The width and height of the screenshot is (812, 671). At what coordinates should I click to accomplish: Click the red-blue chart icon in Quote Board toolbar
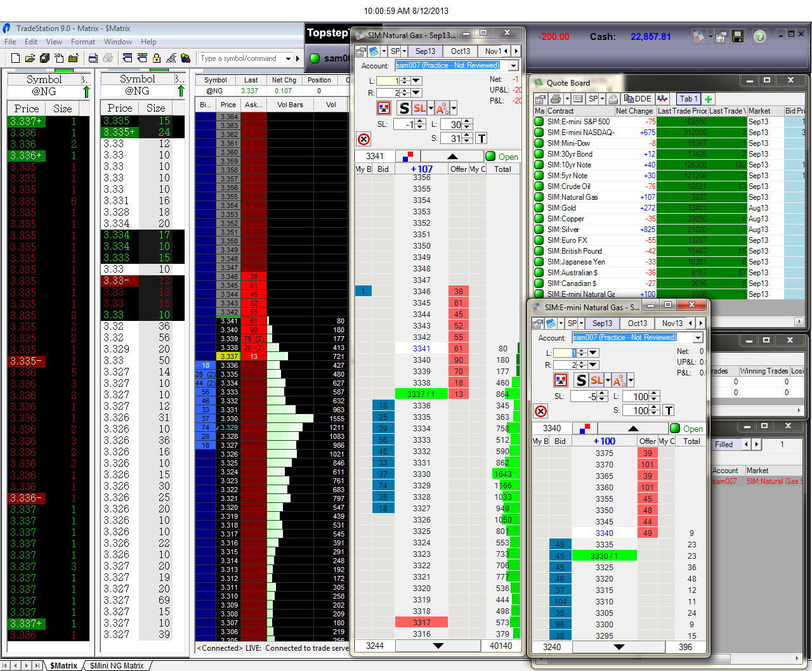click(663, 99)
